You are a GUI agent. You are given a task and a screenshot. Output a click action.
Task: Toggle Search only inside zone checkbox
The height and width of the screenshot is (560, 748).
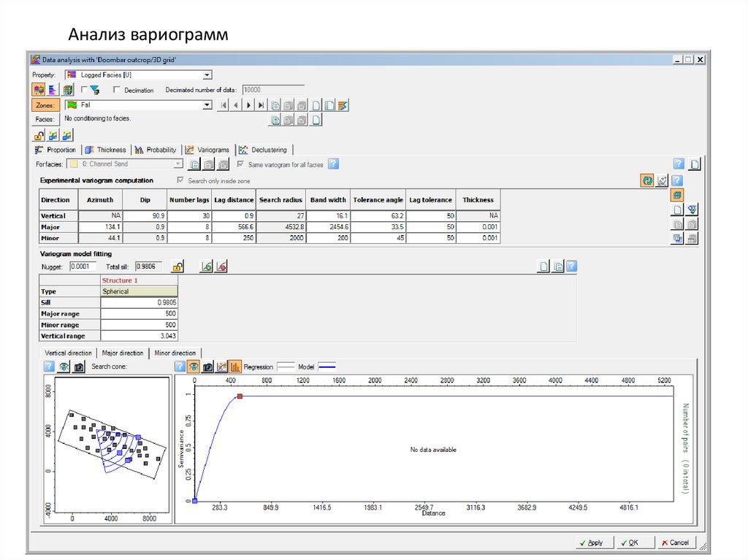point(180,180)
